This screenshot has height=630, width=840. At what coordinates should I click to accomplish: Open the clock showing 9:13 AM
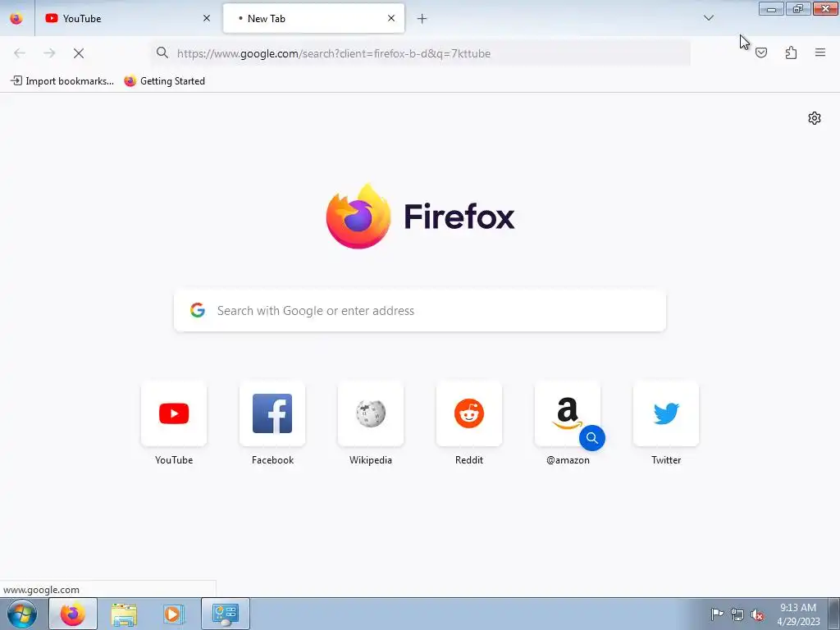798,614
